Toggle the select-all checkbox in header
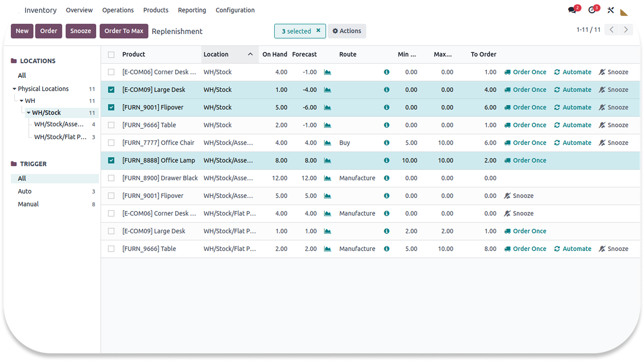The height and width of the screenshot is (361, 644). (111, 55)
